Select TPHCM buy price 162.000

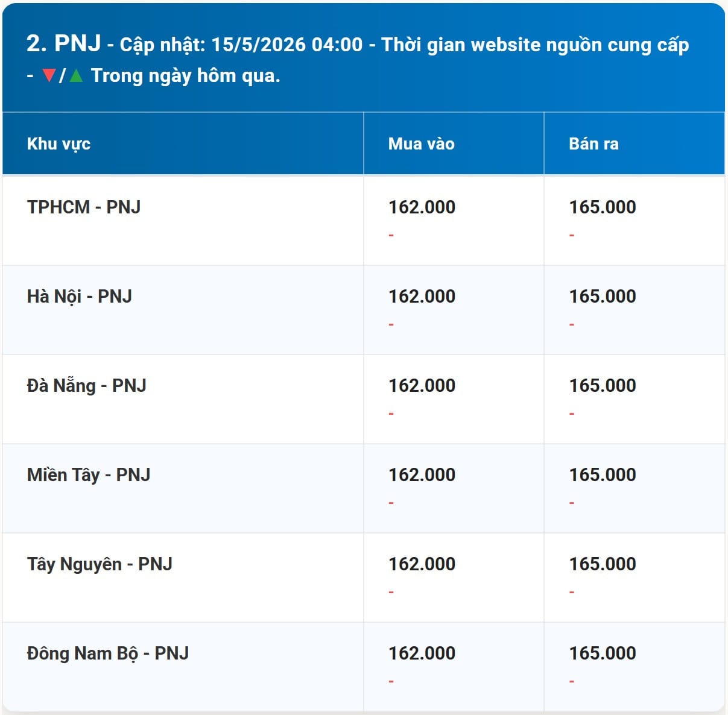422,207
